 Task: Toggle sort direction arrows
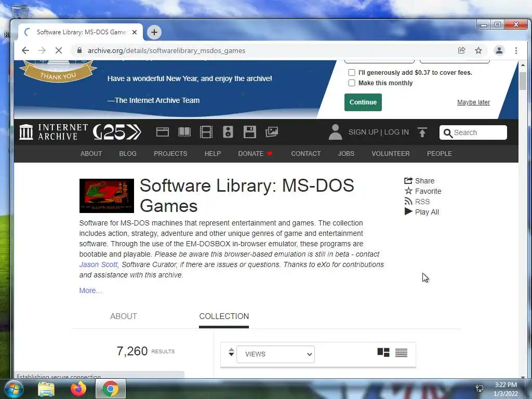click(x=231, y=352)
